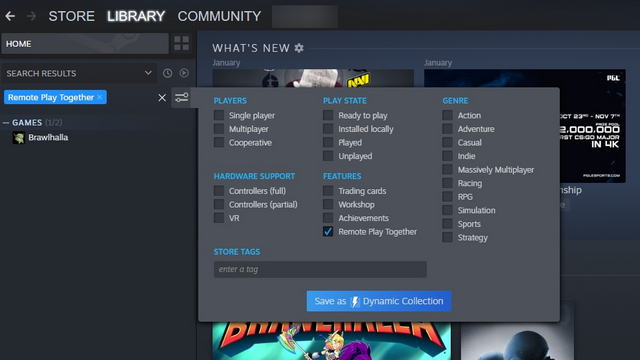Click the Brawlhalla game icon

(x=18, y=138)
